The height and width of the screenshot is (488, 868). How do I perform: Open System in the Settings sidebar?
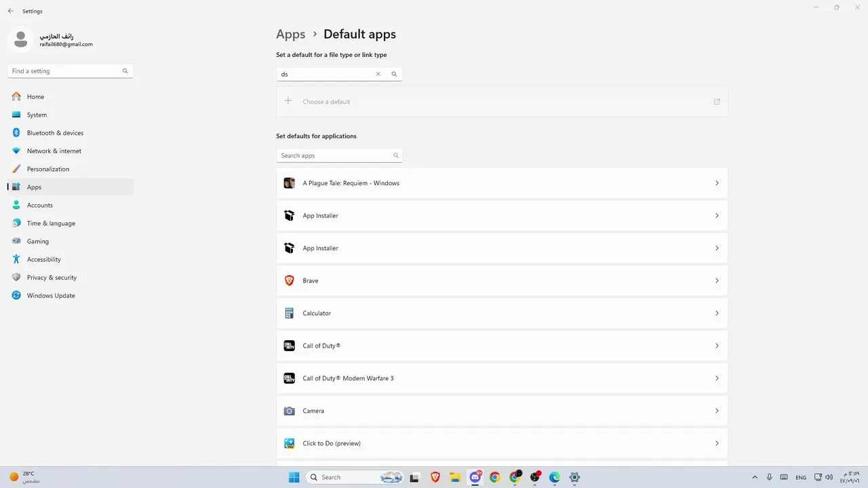coord(71,115)
